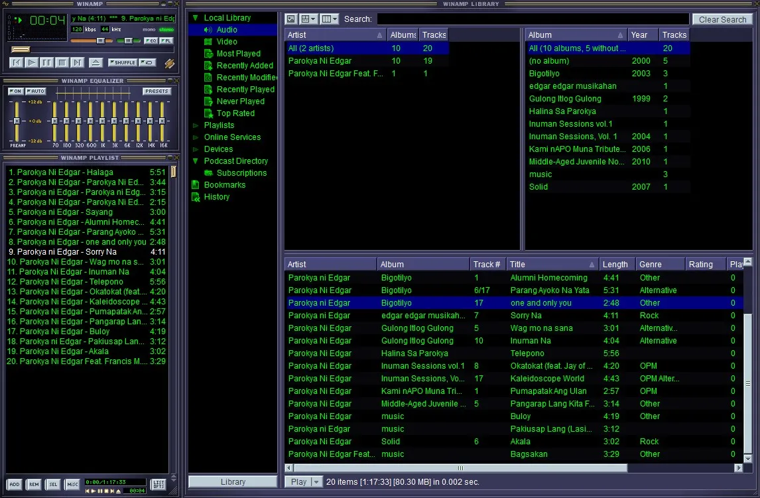This screenshot has height=498, width=760.
Task: Click the SEL button in playlist editor
Action: click(53, 484)
